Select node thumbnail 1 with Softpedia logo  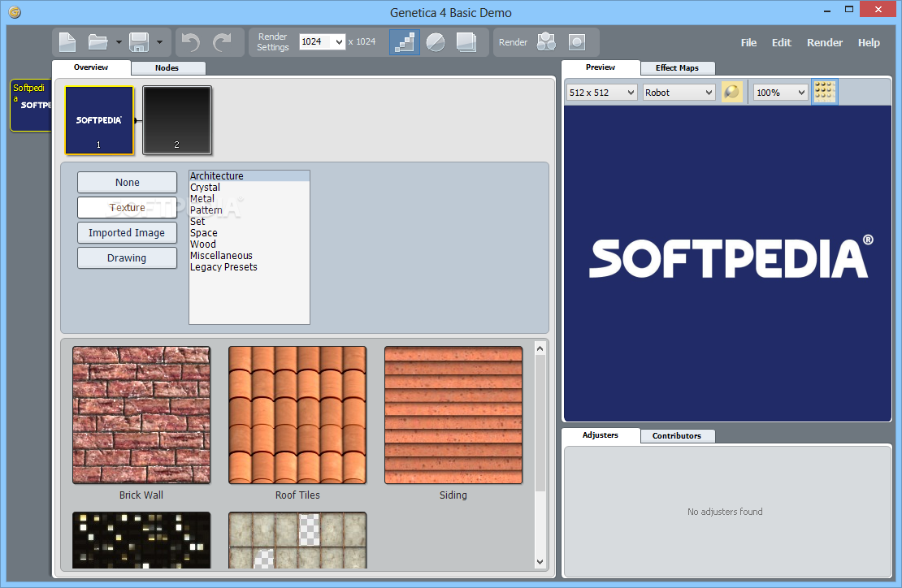point(99,120)
